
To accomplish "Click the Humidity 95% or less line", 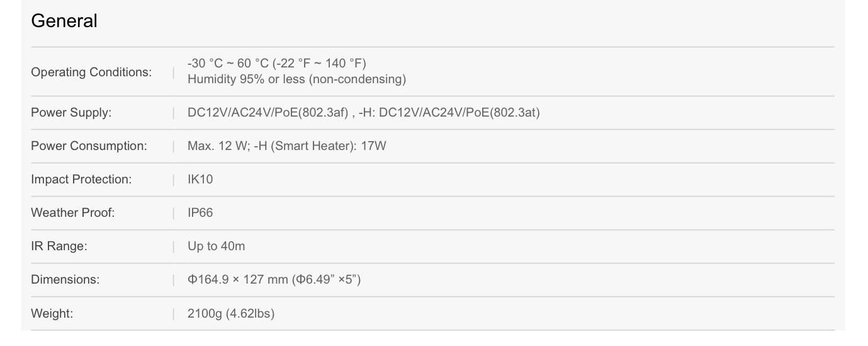I will [x=296, y=79].
